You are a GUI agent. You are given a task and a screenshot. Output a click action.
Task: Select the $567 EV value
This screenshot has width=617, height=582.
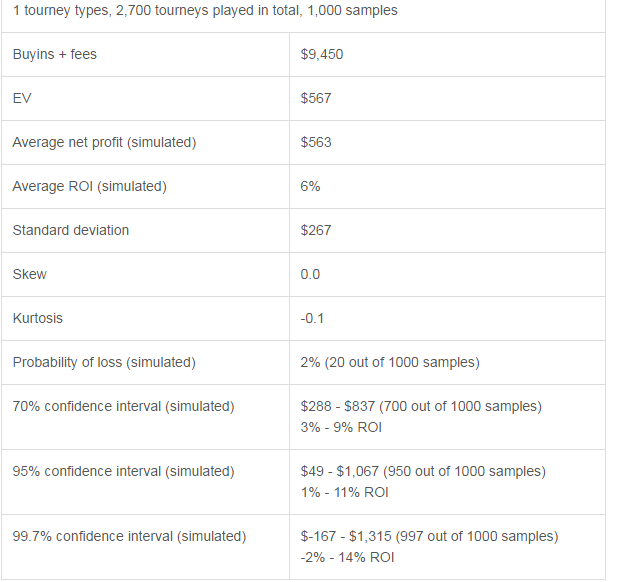click(316, 98)
